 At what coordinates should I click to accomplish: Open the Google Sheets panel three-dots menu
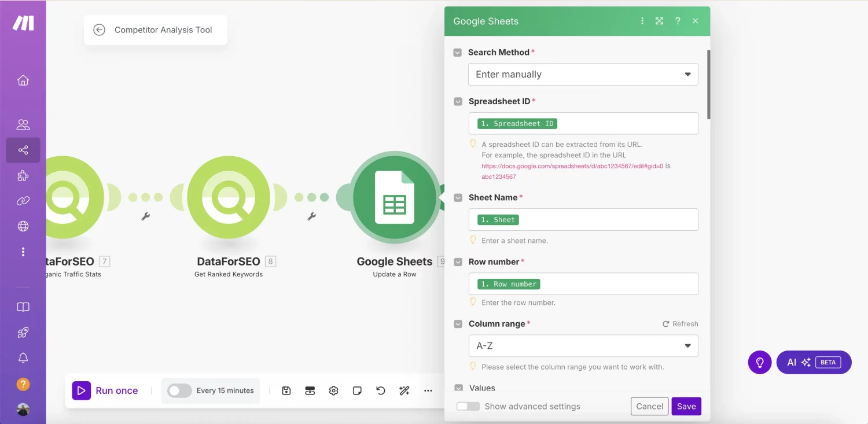pyautogui.click(x=642, y=21)
